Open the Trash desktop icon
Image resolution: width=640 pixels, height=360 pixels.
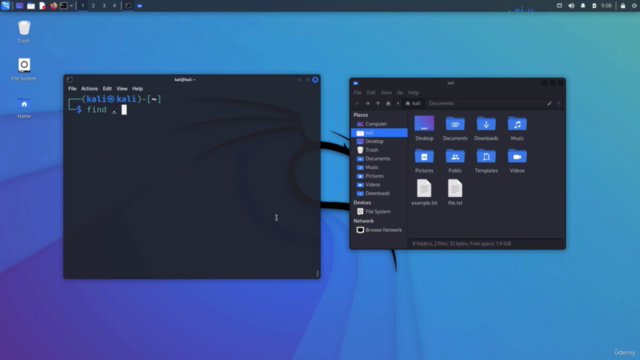click(24, 31)
